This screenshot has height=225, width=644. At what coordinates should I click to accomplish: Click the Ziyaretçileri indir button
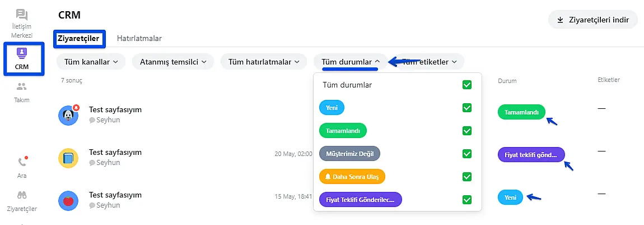592,20
